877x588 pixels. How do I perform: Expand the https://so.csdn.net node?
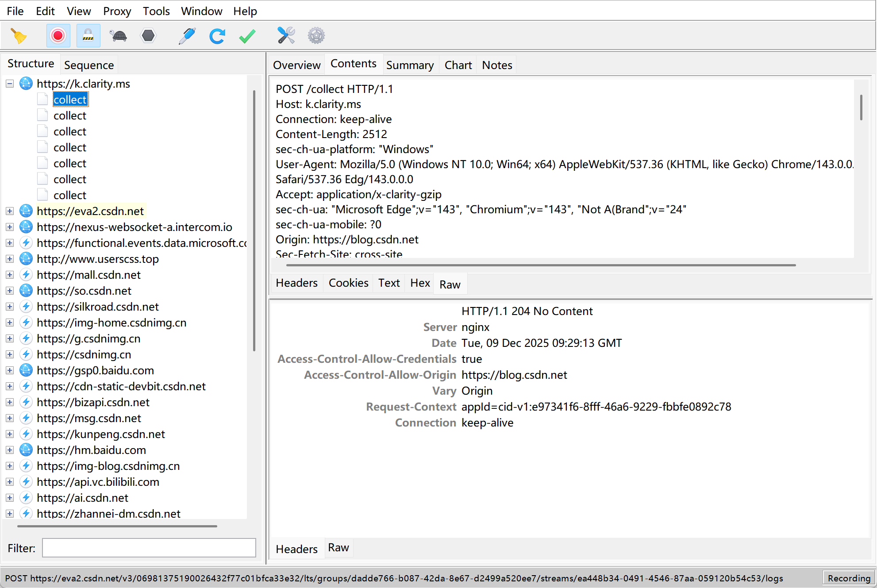(x=10, y=291)
